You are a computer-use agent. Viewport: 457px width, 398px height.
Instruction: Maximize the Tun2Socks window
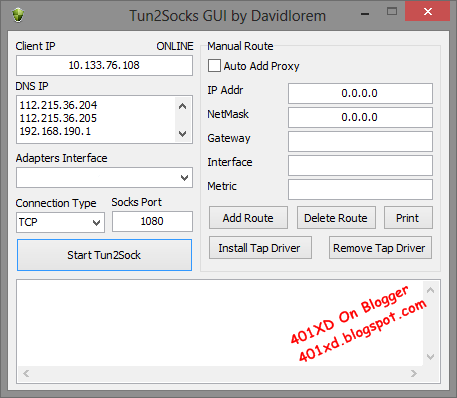(392, 12)
